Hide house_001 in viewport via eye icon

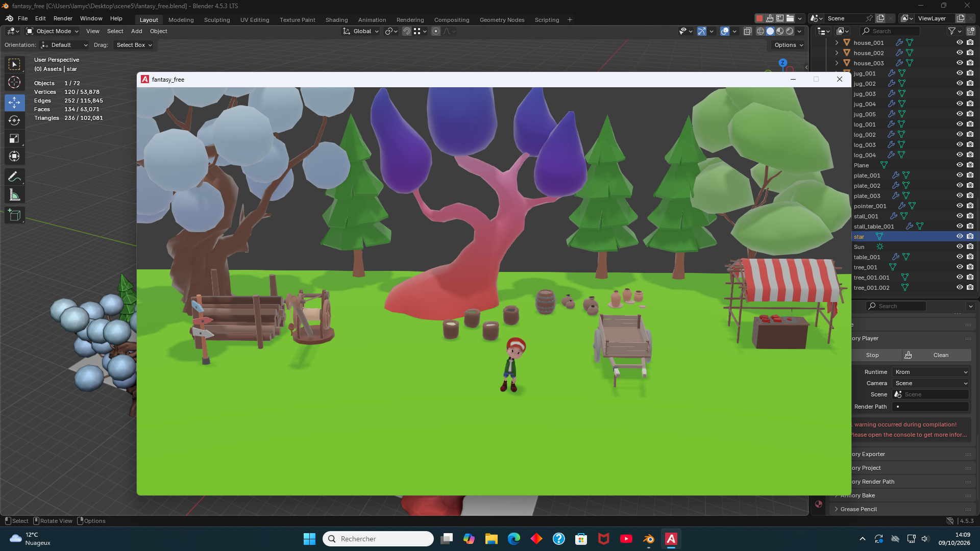[x=960, y=43]
